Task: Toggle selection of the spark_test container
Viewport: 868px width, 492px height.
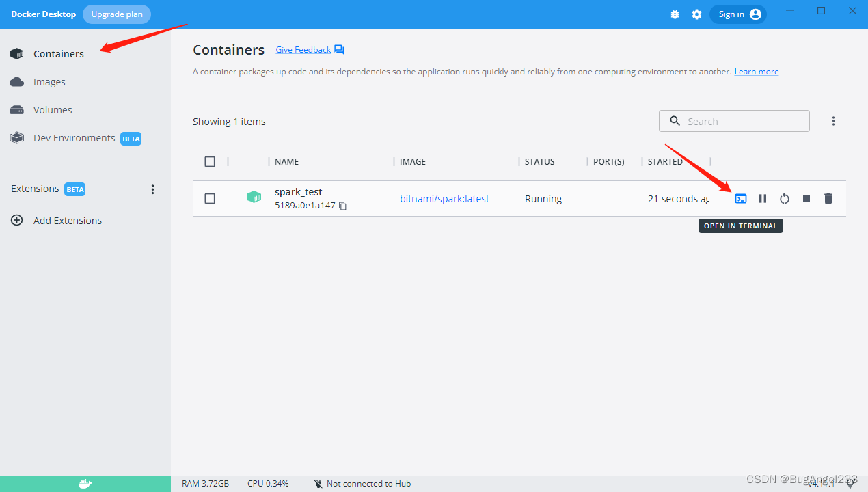Action: (210, 198)
